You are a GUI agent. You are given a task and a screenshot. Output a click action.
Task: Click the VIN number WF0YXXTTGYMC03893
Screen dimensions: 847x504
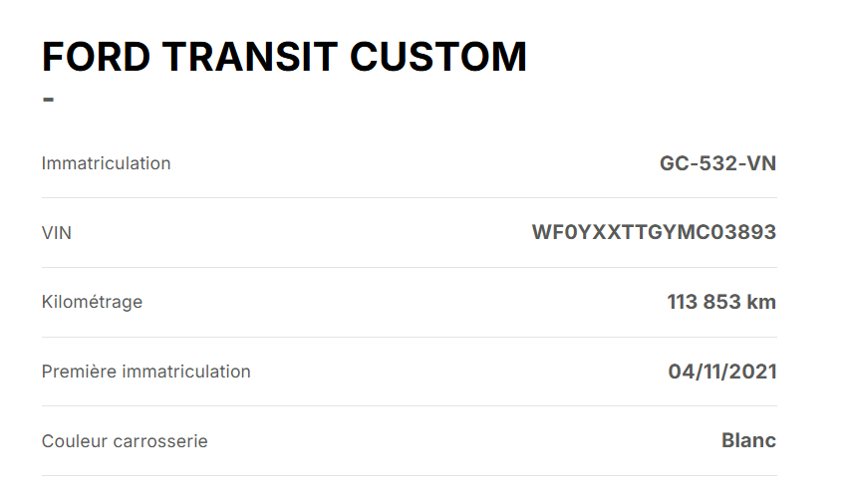coord(654,232)
